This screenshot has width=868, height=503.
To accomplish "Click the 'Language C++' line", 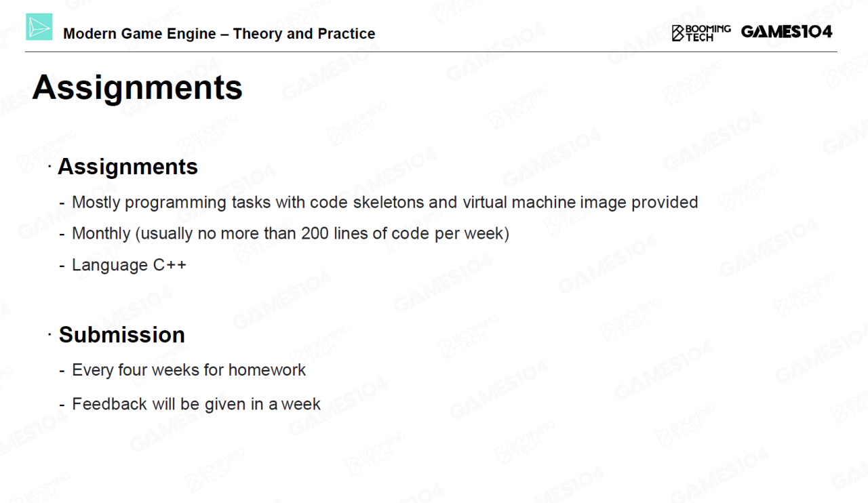I will 129,265.
